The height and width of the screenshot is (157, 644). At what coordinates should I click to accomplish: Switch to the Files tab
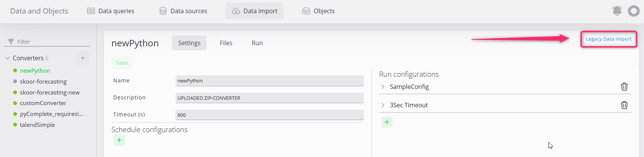[x=226, y=43]
